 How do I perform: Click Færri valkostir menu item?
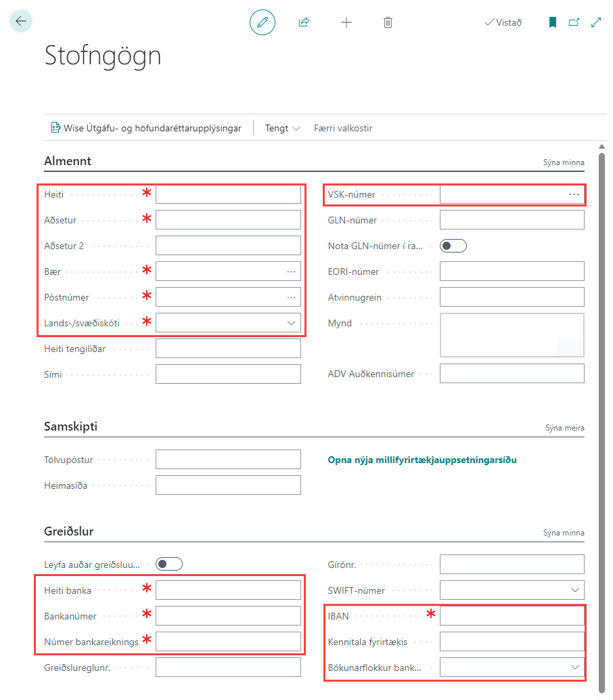click(343, 128)
